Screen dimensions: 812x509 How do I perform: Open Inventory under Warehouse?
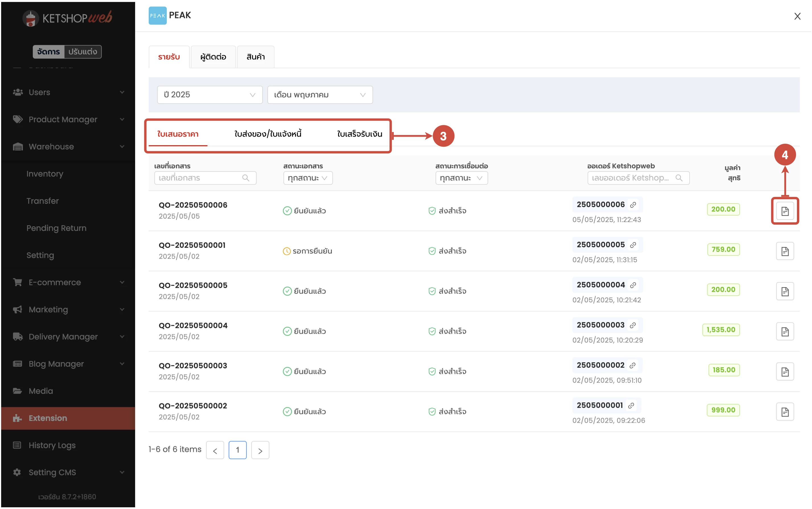(45, 174)
